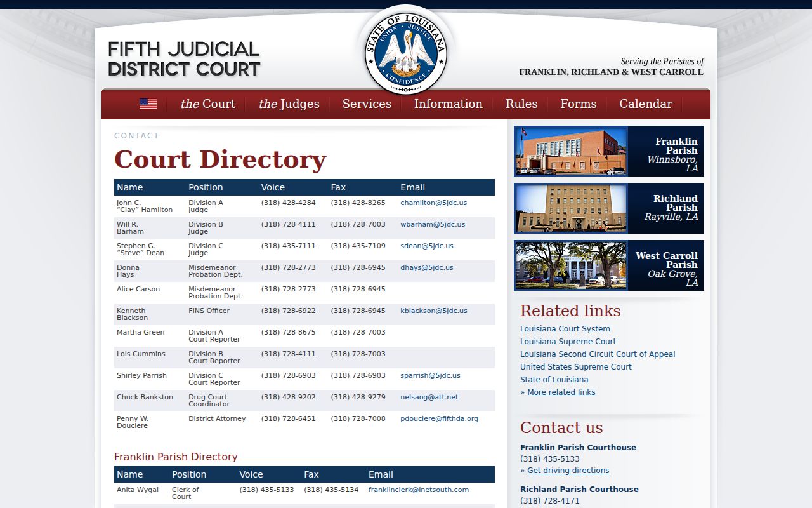Open the Services menu
The height and width of the screenshot is (508, 812).
click(367, 104)
